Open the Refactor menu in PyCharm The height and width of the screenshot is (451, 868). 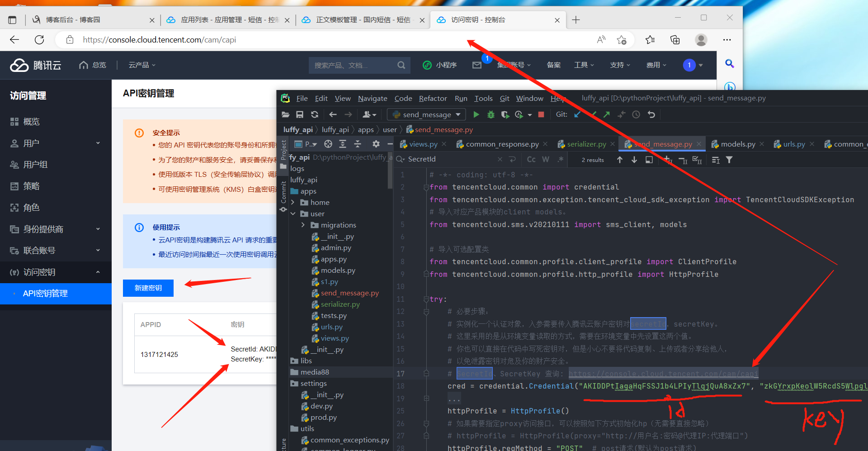pyautogui.click(x=433, y=98)
